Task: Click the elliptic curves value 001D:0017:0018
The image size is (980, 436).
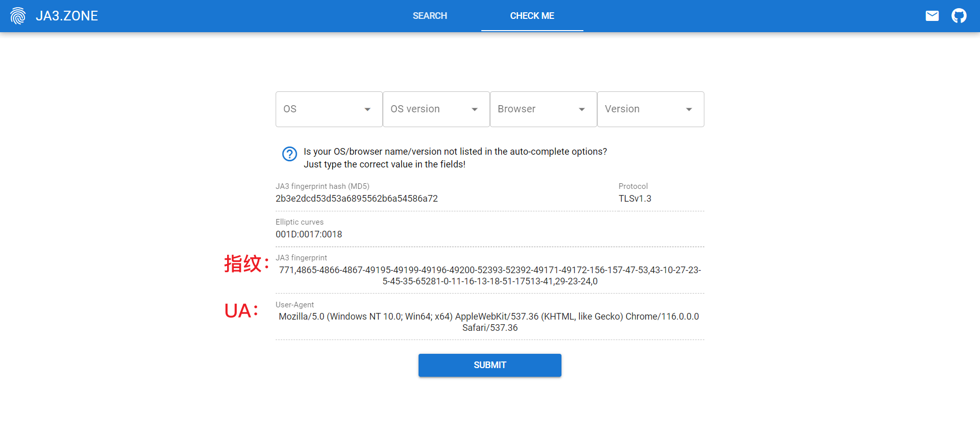Action: tap(309, 234)
